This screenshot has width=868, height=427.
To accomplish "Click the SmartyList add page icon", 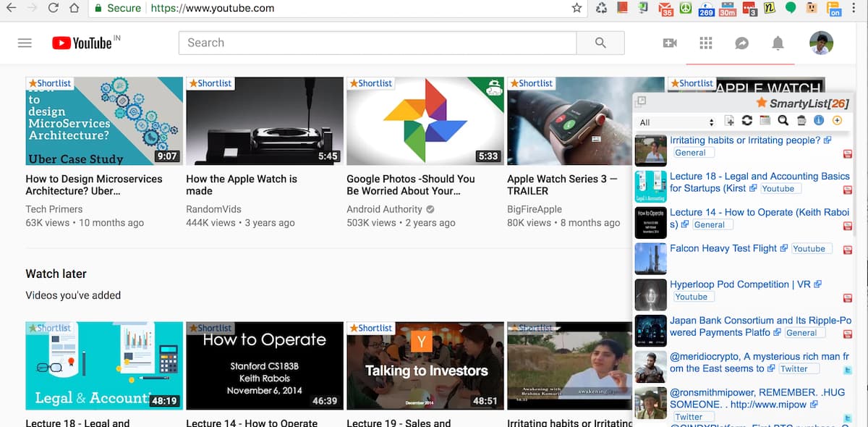I will (x=729, y=121).
